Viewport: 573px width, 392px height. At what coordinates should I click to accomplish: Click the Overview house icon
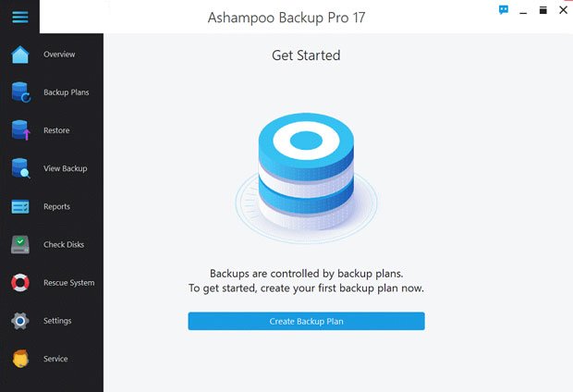point(19,55)
